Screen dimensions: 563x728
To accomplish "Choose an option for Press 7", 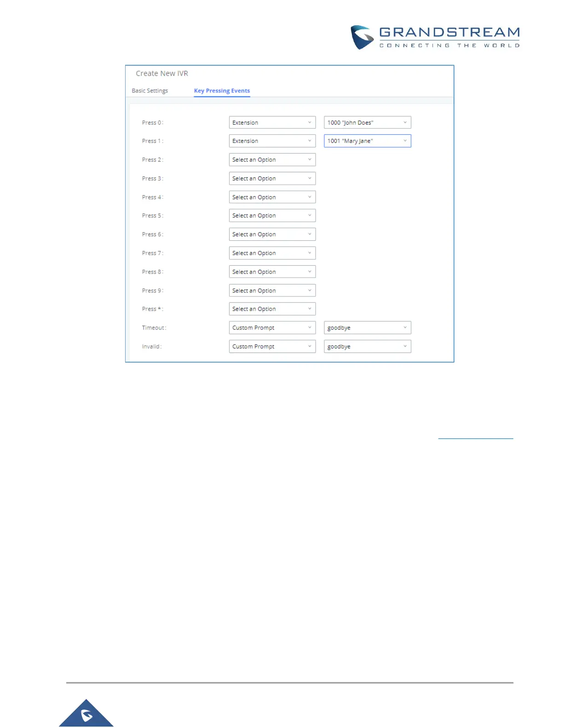I will pyautogui.click(x=272, y=253).
